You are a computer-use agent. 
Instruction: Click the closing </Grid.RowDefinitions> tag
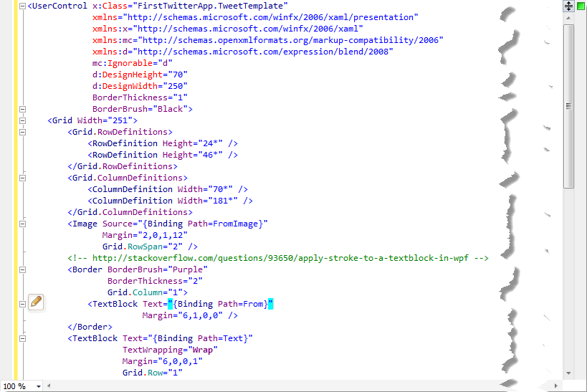point(123,166)
